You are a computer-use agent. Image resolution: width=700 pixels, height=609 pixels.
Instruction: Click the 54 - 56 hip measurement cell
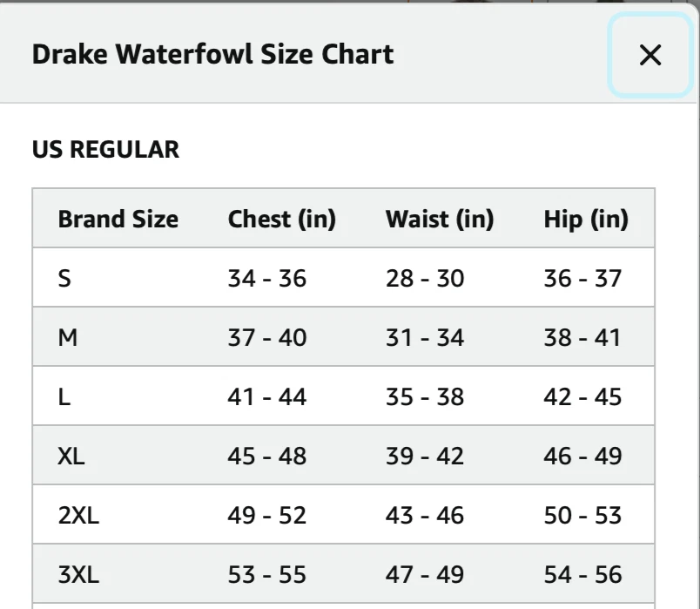[581, 574]
